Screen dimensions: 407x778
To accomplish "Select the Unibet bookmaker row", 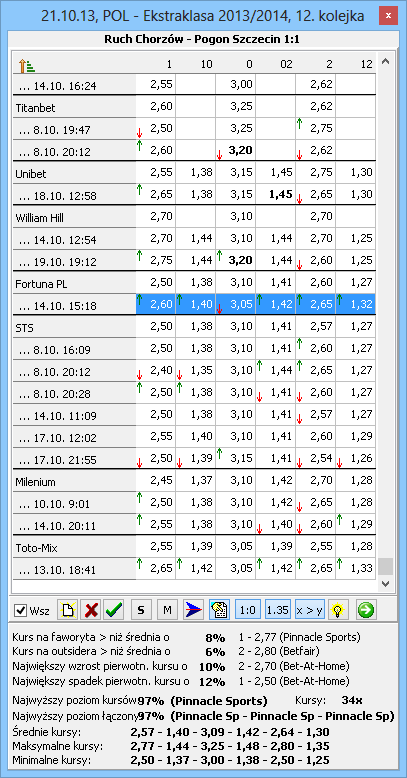I will [x=194, y=172].
